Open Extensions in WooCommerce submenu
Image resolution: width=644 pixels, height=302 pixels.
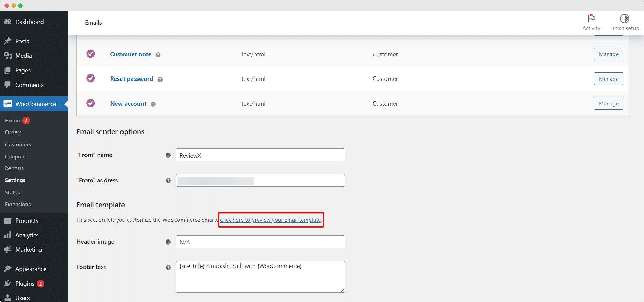(18, 204)
